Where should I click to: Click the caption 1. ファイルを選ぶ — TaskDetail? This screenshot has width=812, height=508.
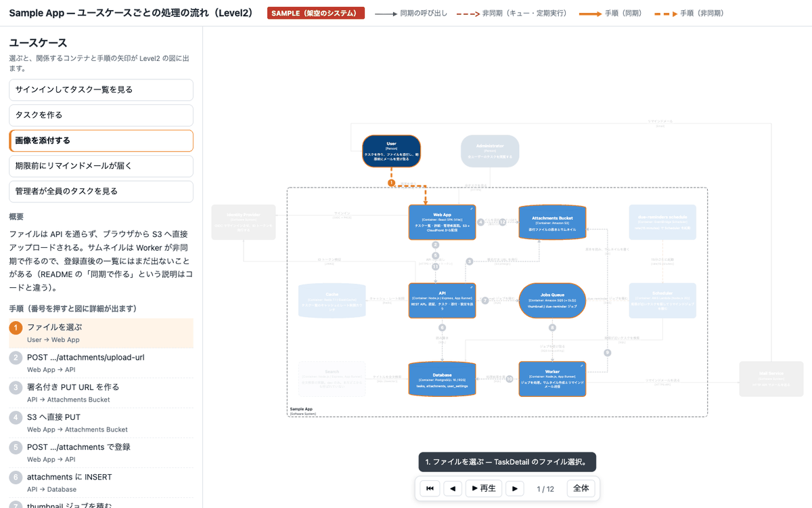point(507,462)
